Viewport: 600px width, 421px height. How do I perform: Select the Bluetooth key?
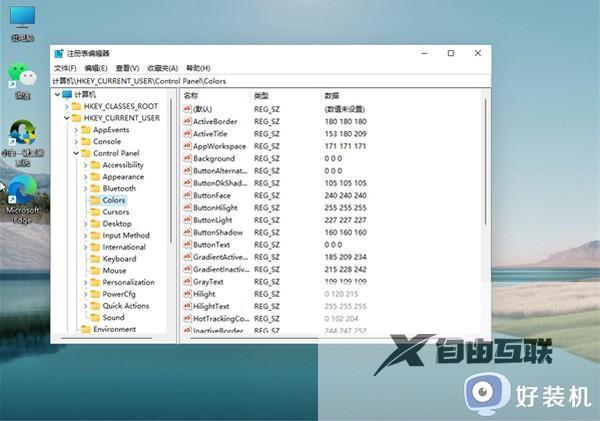coord(119,188)
